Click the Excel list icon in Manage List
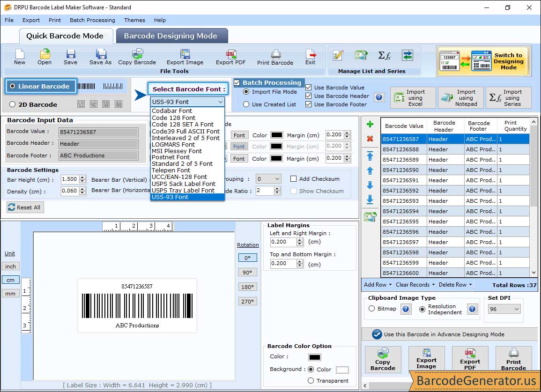Screen dimensions: 541x392 (361, 55)
